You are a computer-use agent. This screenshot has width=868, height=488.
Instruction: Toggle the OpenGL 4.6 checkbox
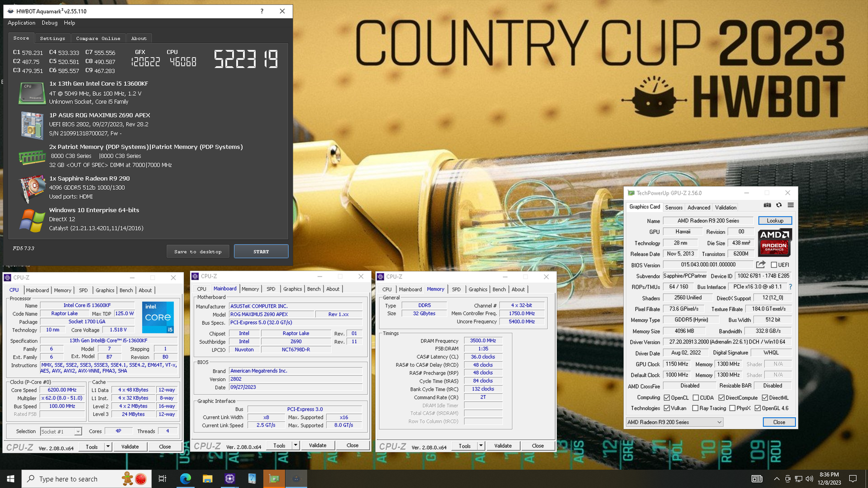(x=758, y=408)
